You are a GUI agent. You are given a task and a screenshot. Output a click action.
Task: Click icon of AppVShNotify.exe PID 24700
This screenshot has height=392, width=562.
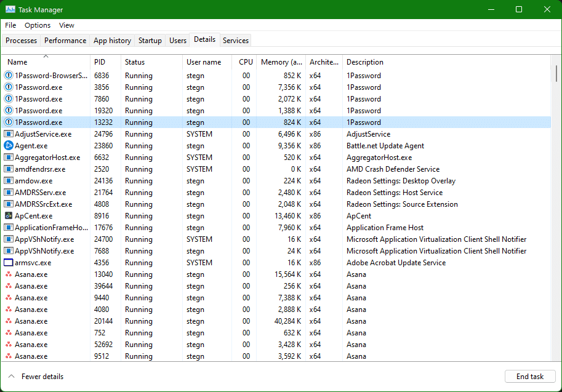[8, 239]
